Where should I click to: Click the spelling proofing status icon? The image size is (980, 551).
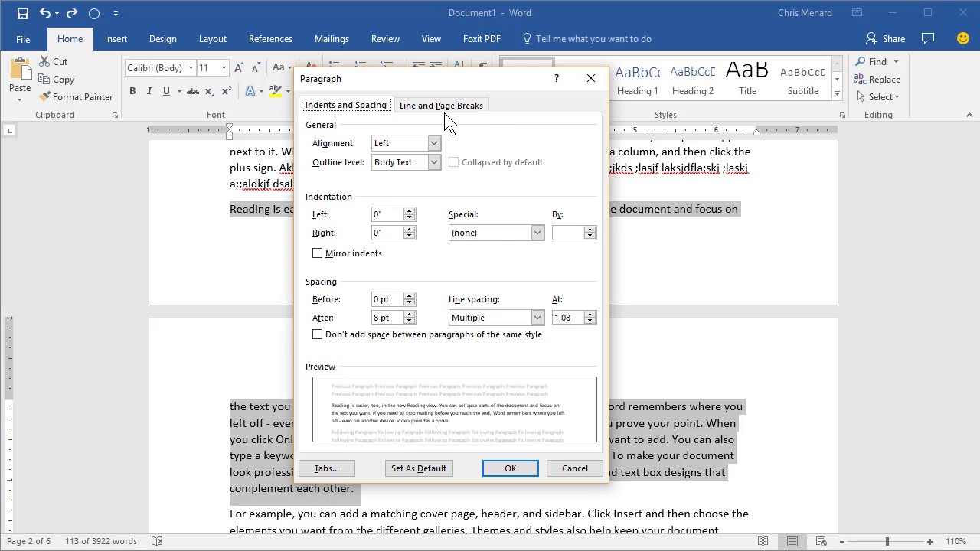[x=157, y=541]
